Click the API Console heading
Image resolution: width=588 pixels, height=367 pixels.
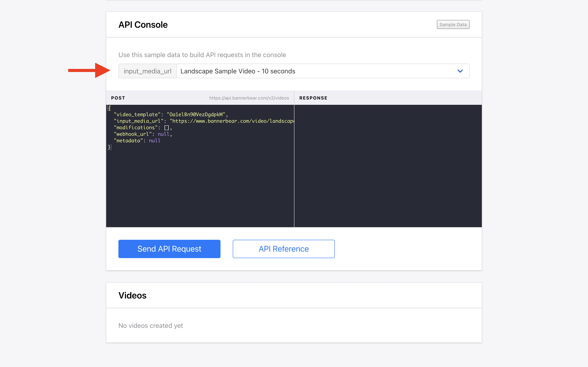(x=143, y=25)
